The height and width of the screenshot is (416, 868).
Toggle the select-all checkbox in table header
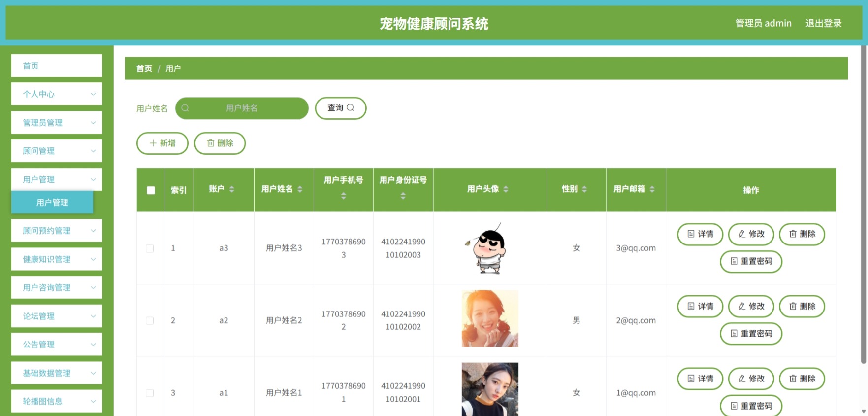pyautogui.click(x=151, y=190)
